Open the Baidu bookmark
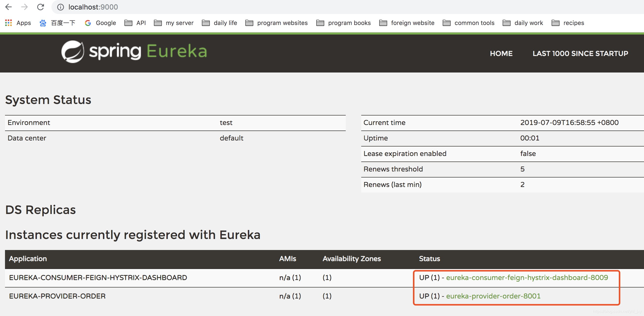This screenshot has width=644, height=316. (57, 23)
